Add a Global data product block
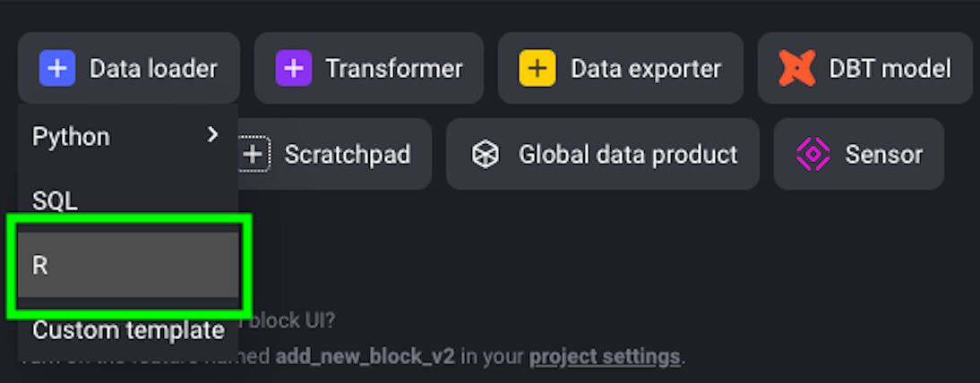The height and width of the screenshot is (383, 980). [603, 154]
